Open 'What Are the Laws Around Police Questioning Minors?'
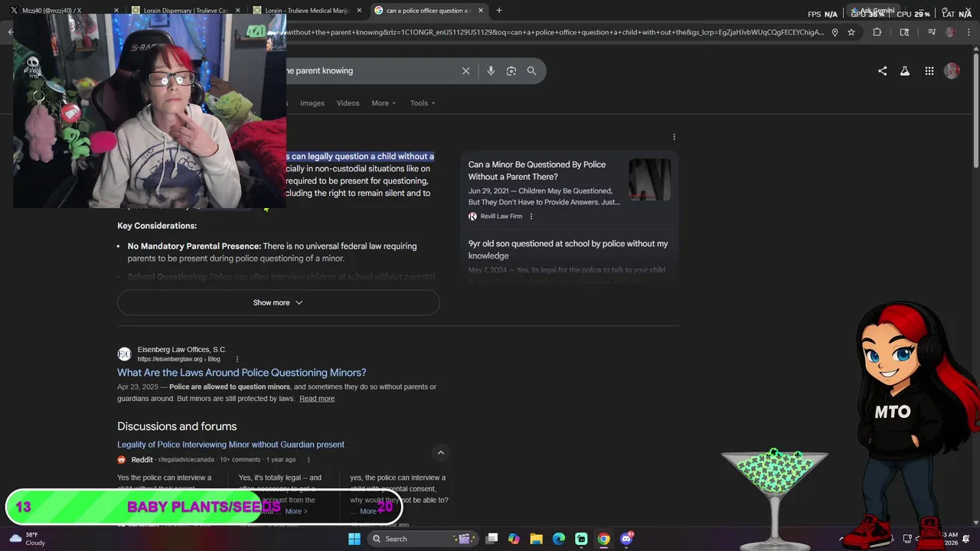The width and height of the screenshot is (980, 551). click(242, 373)
